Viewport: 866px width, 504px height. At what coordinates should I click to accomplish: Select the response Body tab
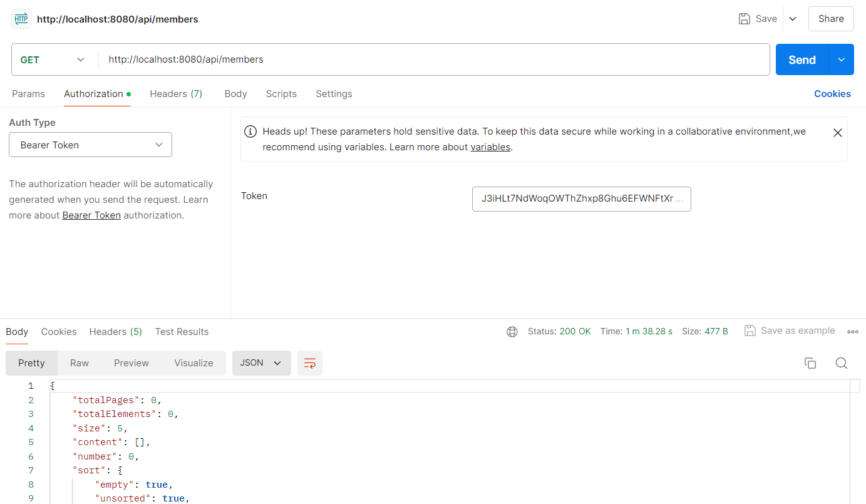point(17,331)
